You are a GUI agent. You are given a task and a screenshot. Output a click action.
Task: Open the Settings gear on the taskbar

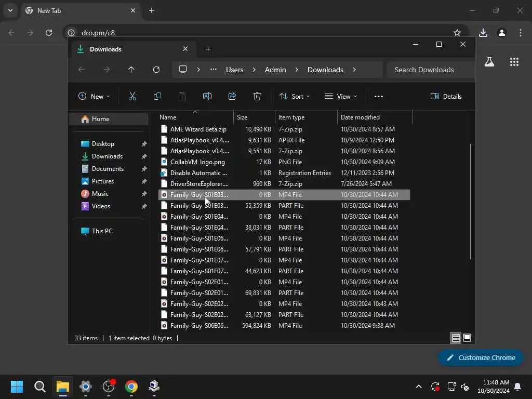(86, 387)
